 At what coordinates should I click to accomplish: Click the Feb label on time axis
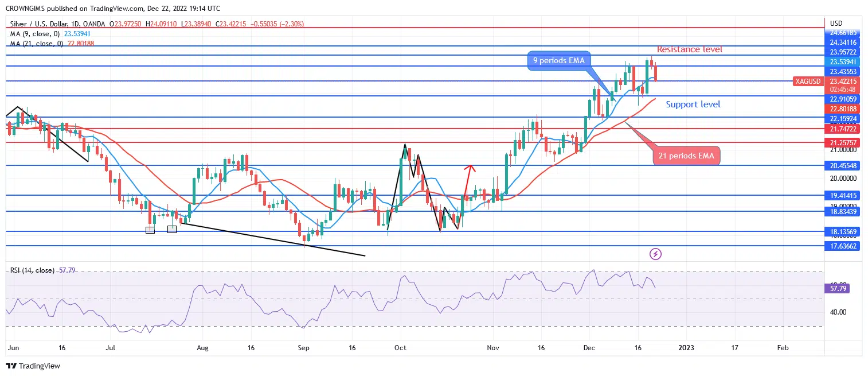(782, 348)
